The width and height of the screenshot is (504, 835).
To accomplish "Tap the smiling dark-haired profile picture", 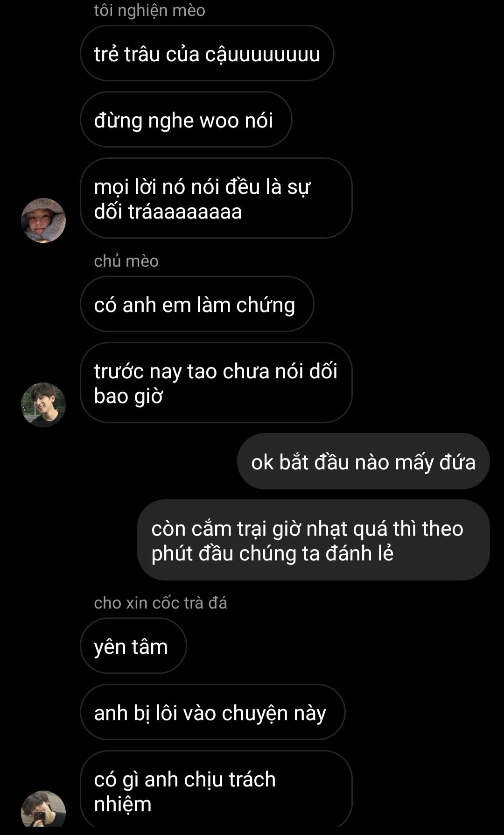I will [x=43, y=405].
